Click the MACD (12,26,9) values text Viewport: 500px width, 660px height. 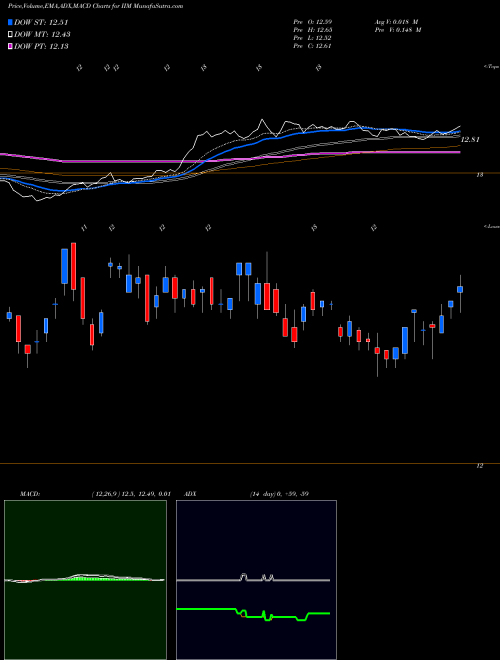[x=131, y=494]
